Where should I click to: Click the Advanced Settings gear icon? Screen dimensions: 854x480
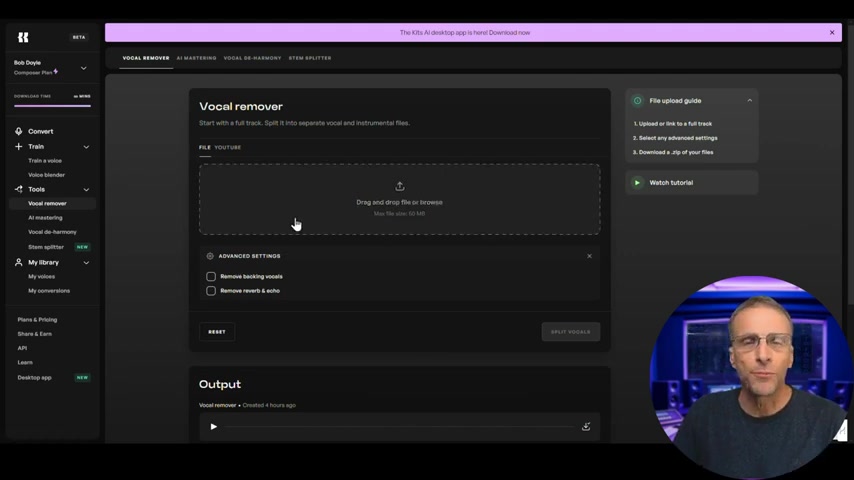[x=210, y=256]
